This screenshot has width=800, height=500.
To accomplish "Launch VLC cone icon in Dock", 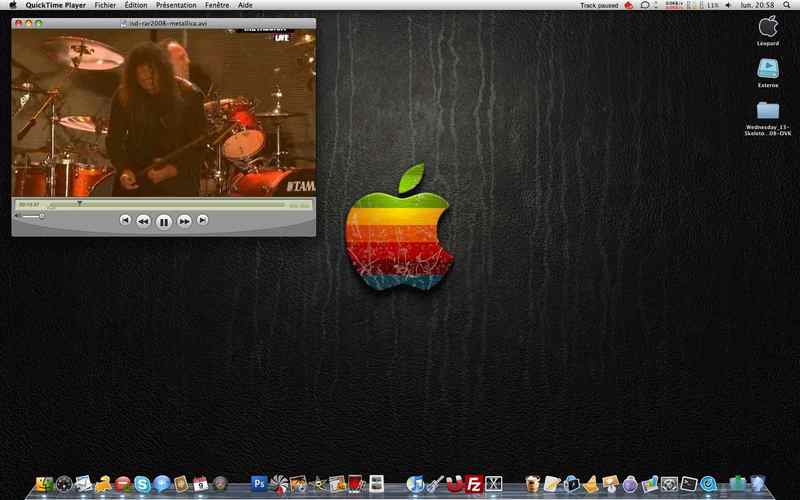I will pos(591,484).
